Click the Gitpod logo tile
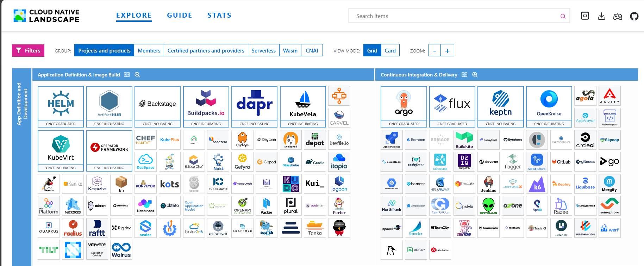This screenshot has width=644, height=266. 267,162
